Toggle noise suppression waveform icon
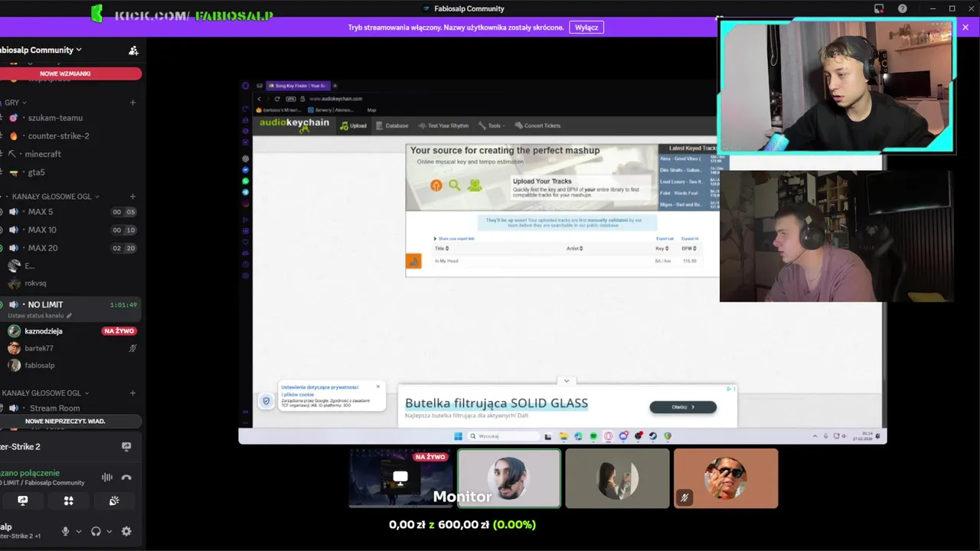Viewport: 980px width, 551px height. pyautogui.click(x=107, y=478)
